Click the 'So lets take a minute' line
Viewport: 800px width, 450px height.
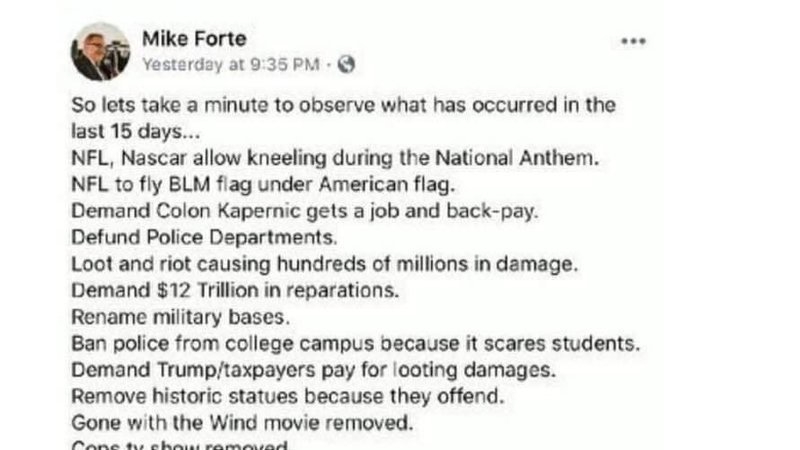(343, 105)
